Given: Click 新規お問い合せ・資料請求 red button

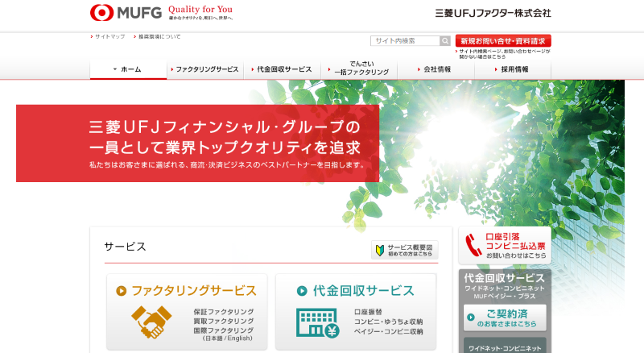Looking at the screenshot, I should pyautogui.click(x=503, y=41).
